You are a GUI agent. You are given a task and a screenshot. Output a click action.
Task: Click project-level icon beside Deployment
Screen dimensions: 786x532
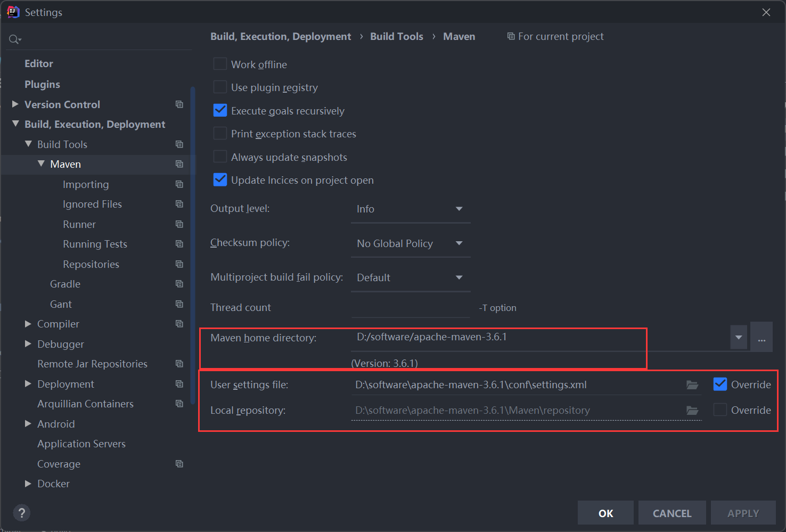179,384
